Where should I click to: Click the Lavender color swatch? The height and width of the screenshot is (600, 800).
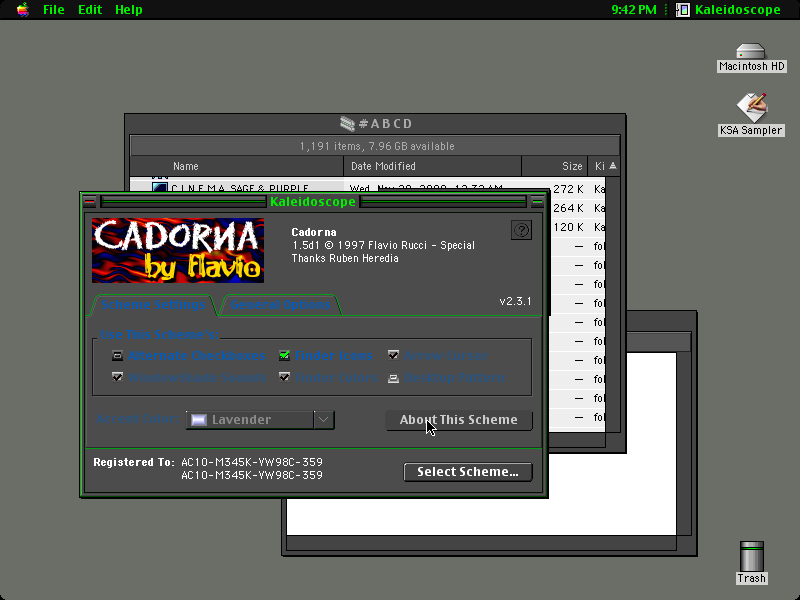198,420
